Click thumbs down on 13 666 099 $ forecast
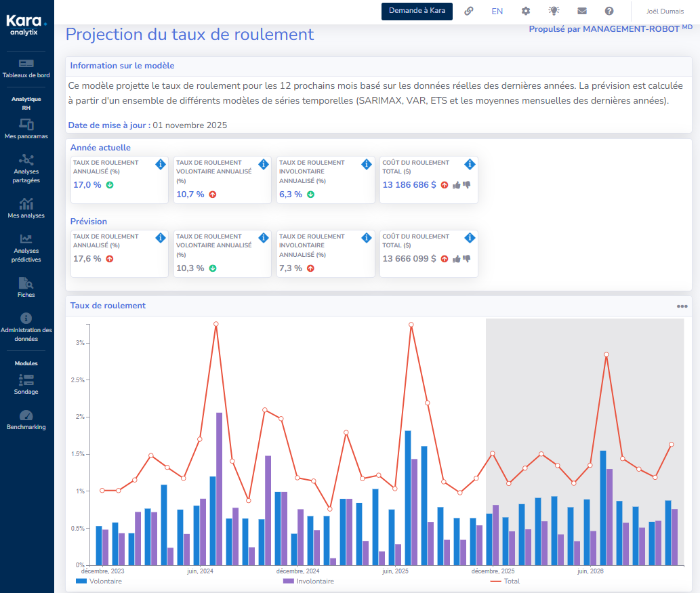The width and height of the screenshot is (700, 593). point(466,258)
